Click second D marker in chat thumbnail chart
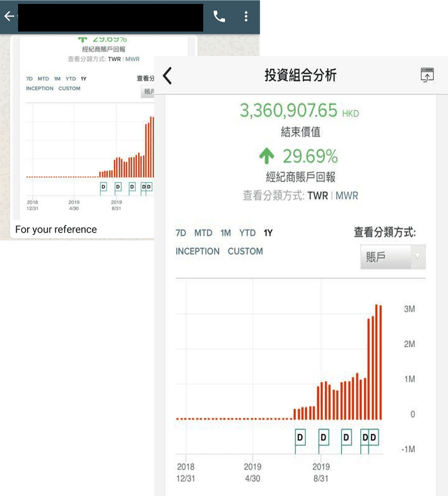This screenshot has width=448, height=496. (118, 187)
